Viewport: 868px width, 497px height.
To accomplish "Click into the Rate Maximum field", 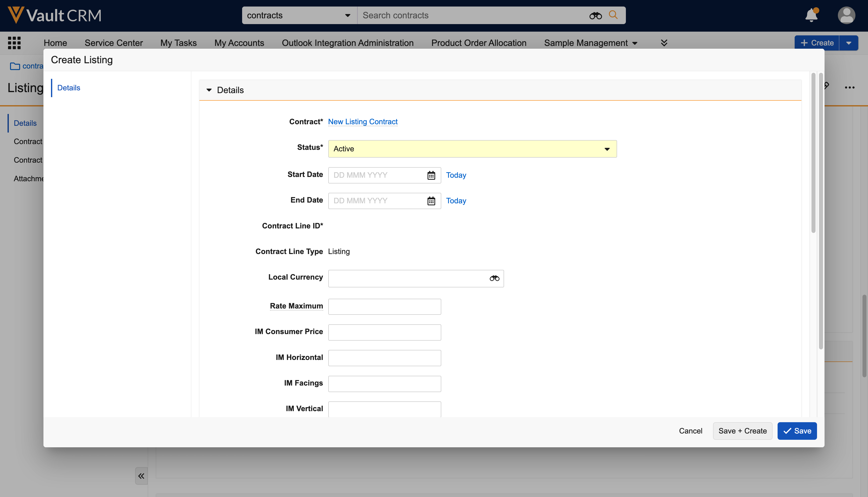I will 385,306.
